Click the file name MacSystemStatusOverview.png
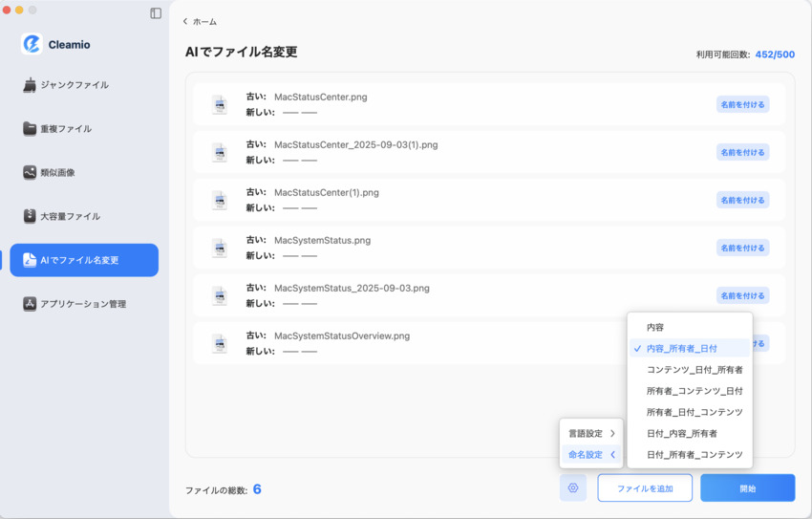This screenshot has height=519, width=812. point(342,335)
